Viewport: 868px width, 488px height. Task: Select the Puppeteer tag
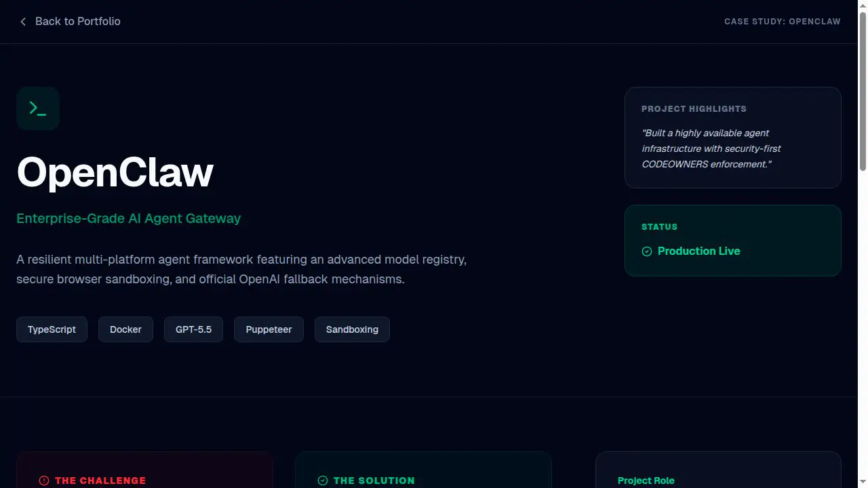point(269,329)
